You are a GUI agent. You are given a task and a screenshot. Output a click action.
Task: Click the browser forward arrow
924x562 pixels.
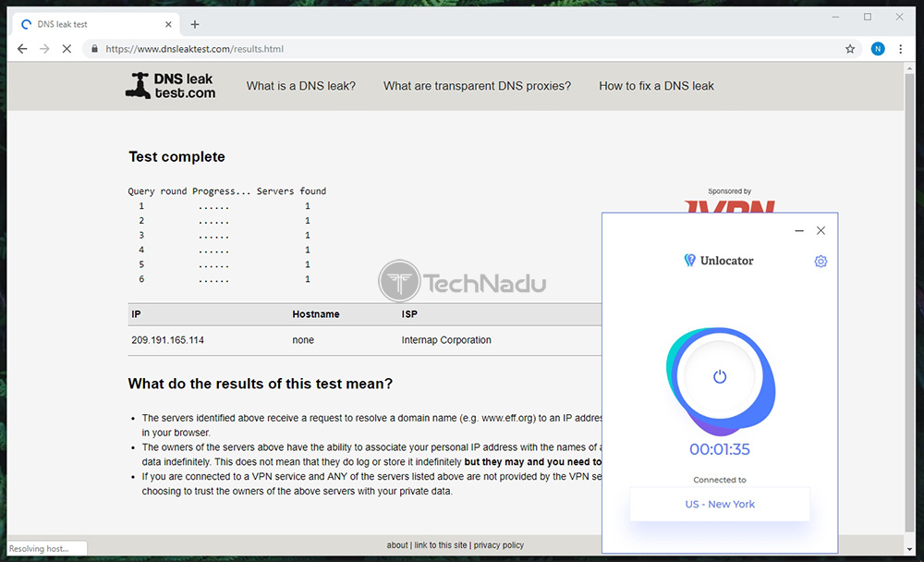(44, 49)
